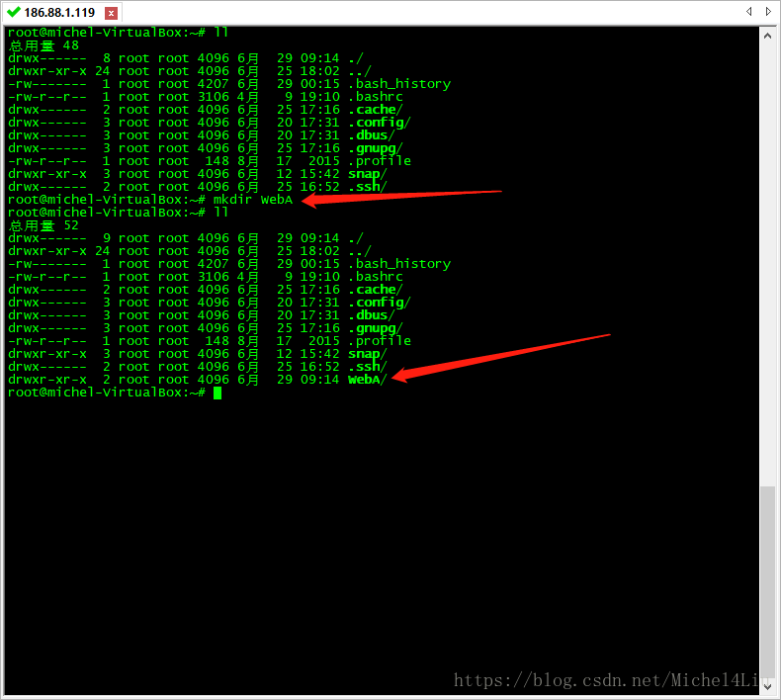Click the '总用量 52' line
The height and width of the screenshot is (700, 781).
43,225
